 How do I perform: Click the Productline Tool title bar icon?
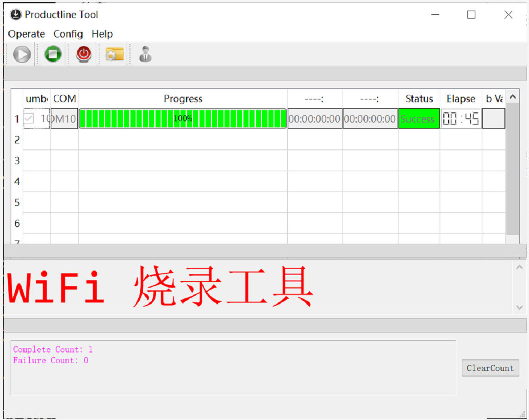click(16, 15)
